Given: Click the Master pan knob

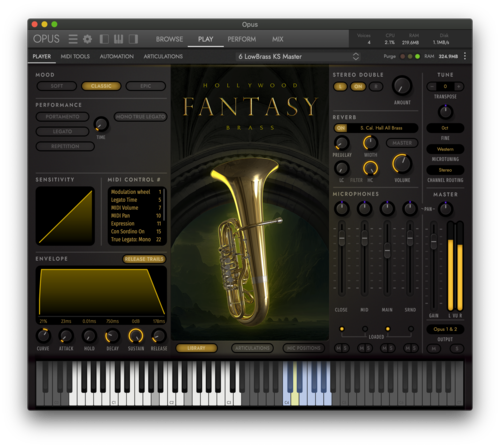Looking at the screenshot, I should pyautogui.click(x=445, y=209).
